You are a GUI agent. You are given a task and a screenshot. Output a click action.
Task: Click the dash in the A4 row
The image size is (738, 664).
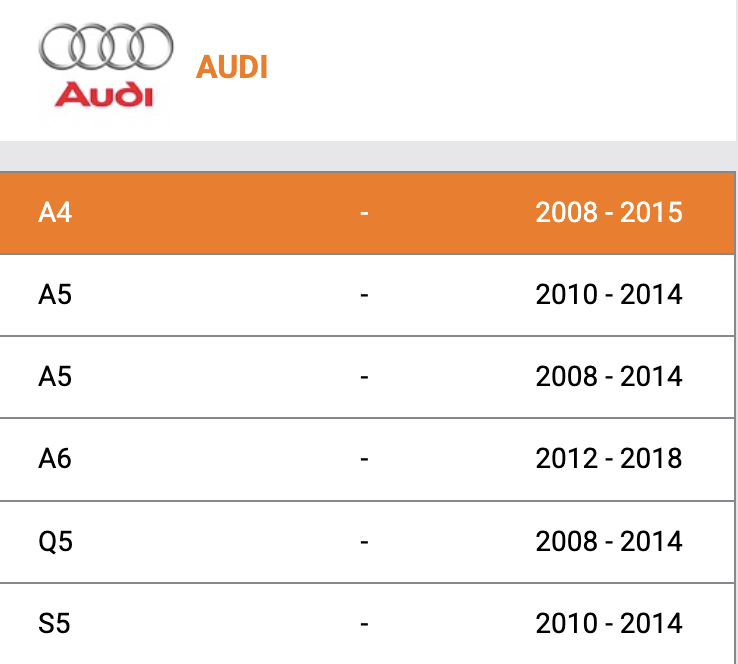[x=364, y=214]
